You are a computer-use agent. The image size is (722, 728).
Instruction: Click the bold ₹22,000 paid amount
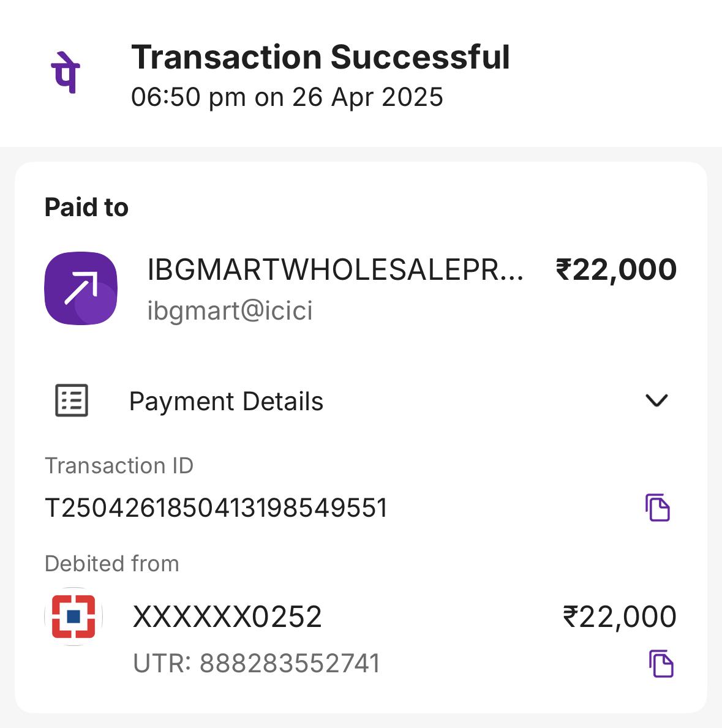[616, 269]
